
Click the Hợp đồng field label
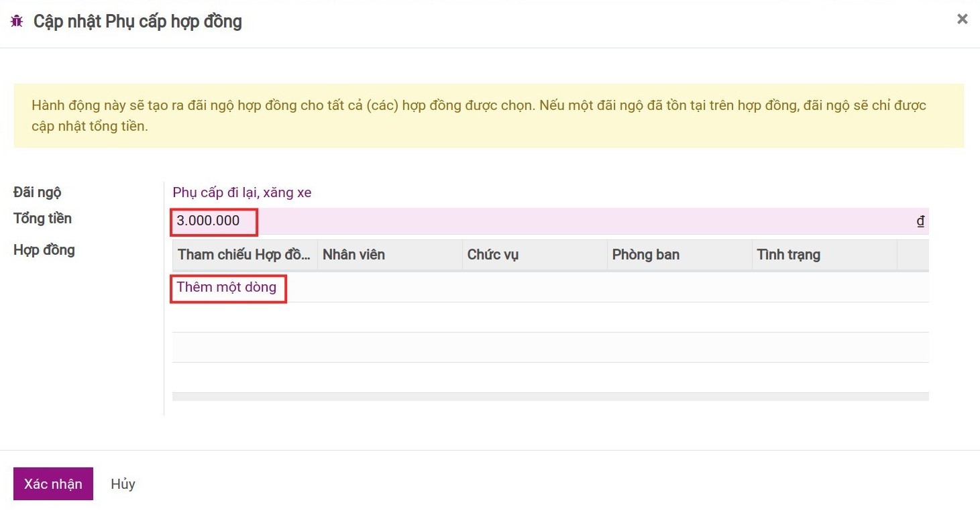44,250
